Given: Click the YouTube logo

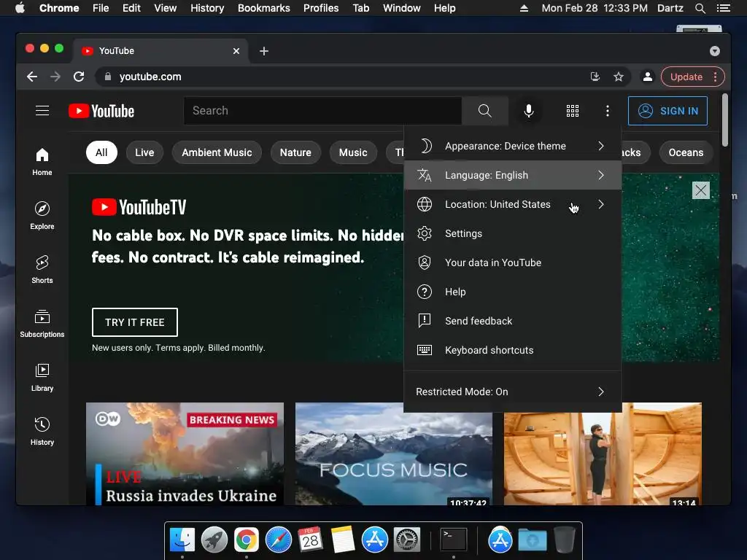Looking at the screenshot, I should pos(101,111).
